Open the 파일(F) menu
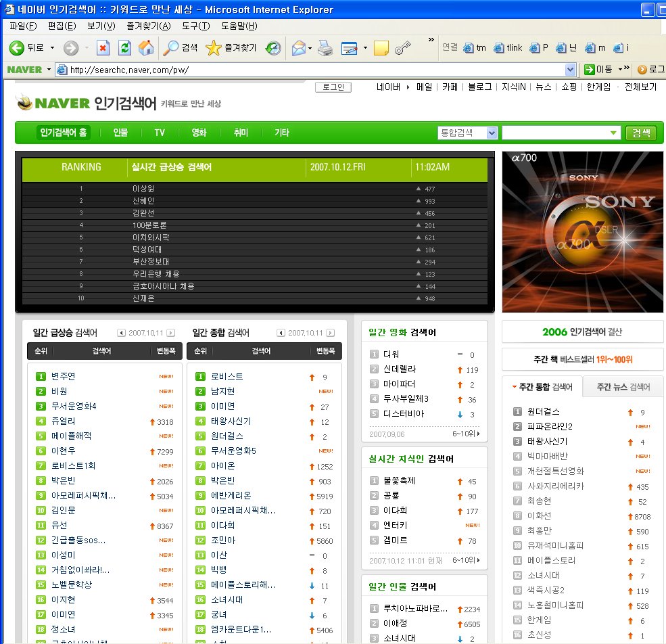 (x=23, y=26)
